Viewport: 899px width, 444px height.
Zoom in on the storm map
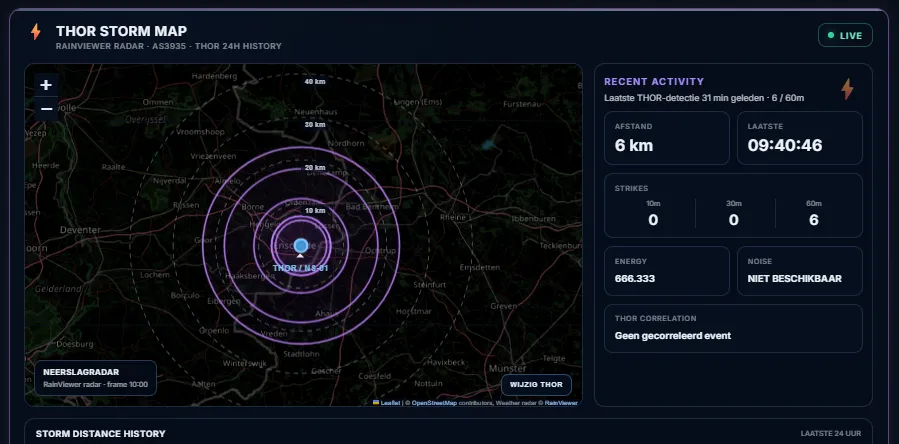click(x=46, y=85)
